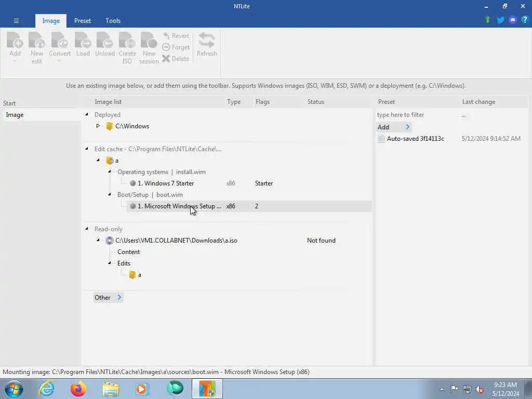The image size is (532, 399).
Task: Open the Action Center flag tray icon
Action: tap(454, 389)
